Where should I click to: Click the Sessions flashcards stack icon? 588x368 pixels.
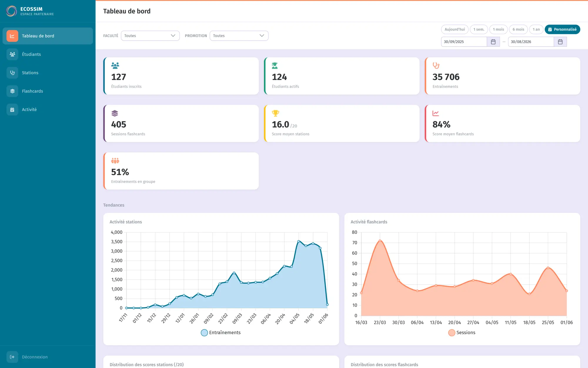coord(115,113)
